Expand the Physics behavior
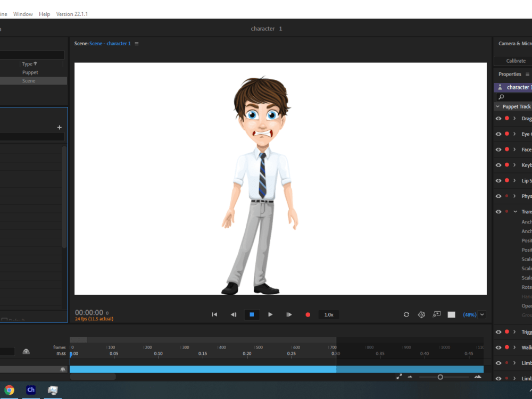532x399 pixels. (514, 196)
